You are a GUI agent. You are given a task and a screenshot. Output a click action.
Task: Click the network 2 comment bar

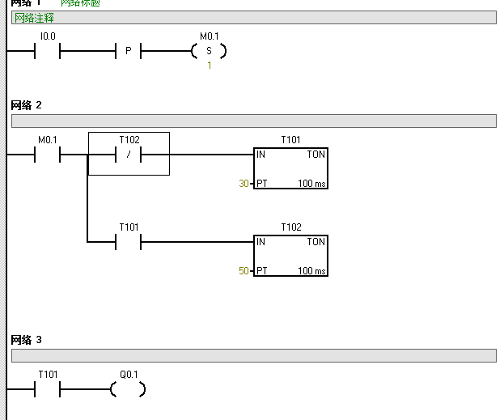pyautogui.click(x=253, y=121)
